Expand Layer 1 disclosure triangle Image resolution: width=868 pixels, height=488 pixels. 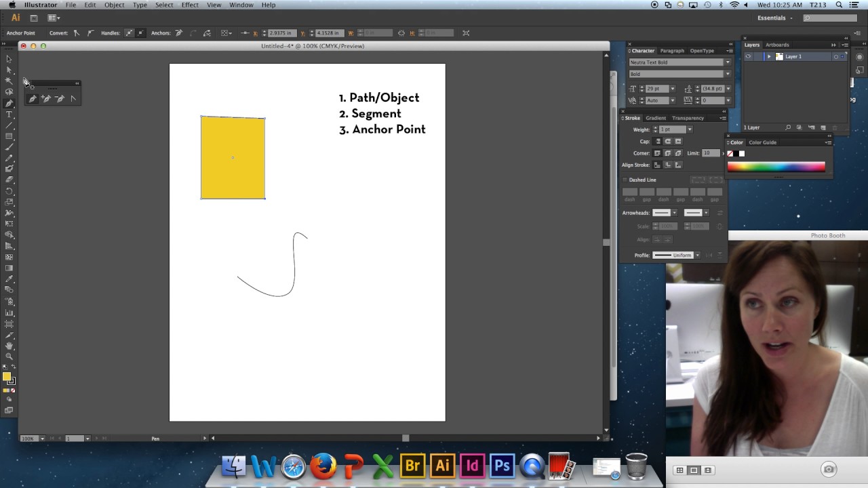point(768,57)
